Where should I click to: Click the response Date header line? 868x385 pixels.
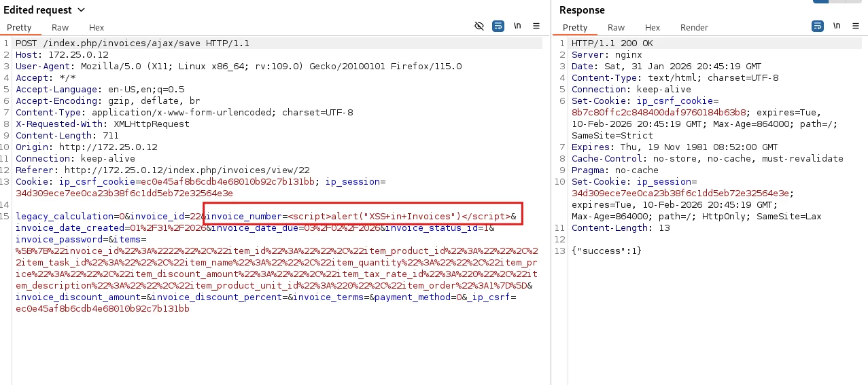tap(667, 67)
